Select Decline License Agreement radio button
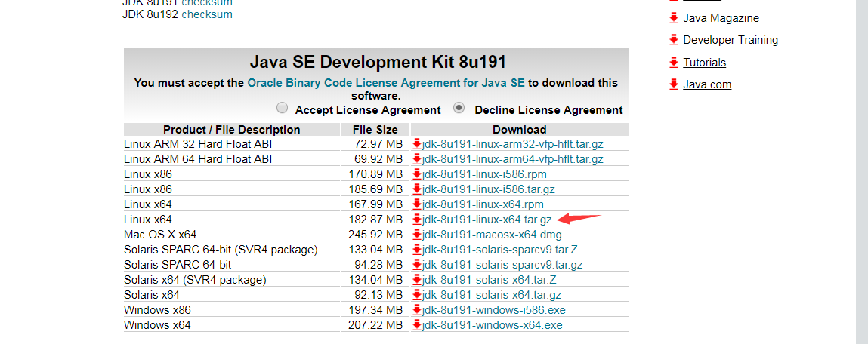The width and height of the screenshot is (868, 344). (459, 108)
